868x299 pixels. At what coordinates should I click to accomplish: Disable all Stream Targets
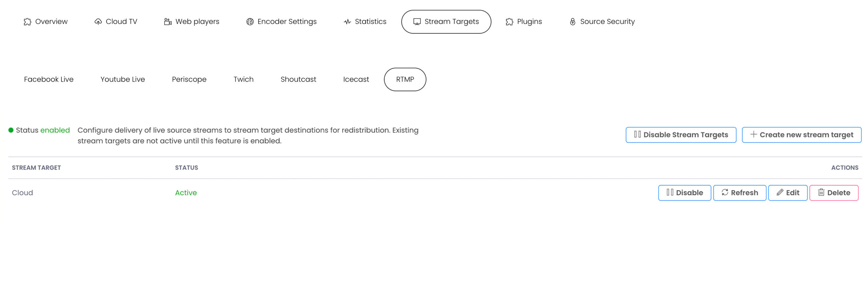pos(680,135)
